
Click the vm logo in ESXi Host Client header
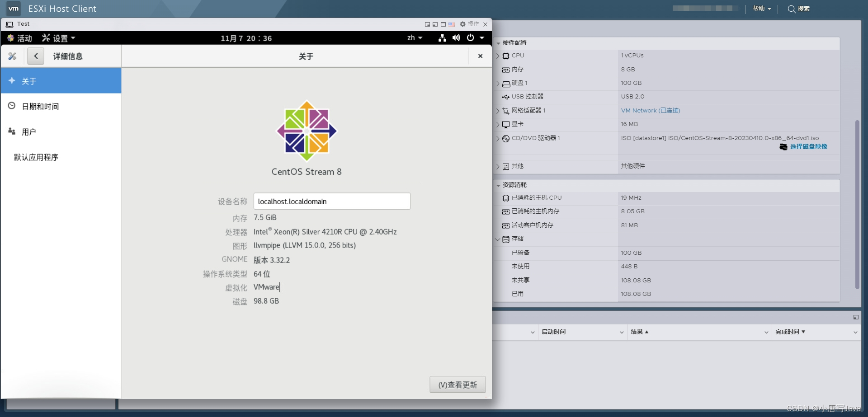pyautogui.click(x=12, y=8)
